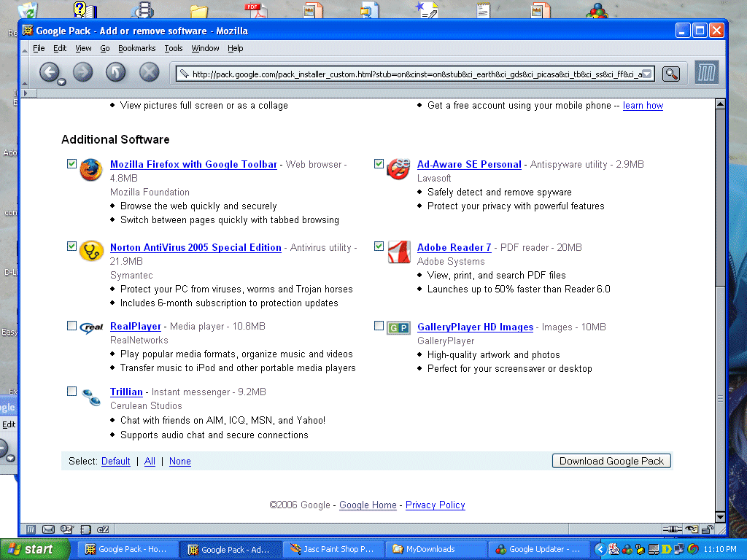Click the Mozilla M throbber logo
This screenshot has height=560, width=747.
[706, 73]
